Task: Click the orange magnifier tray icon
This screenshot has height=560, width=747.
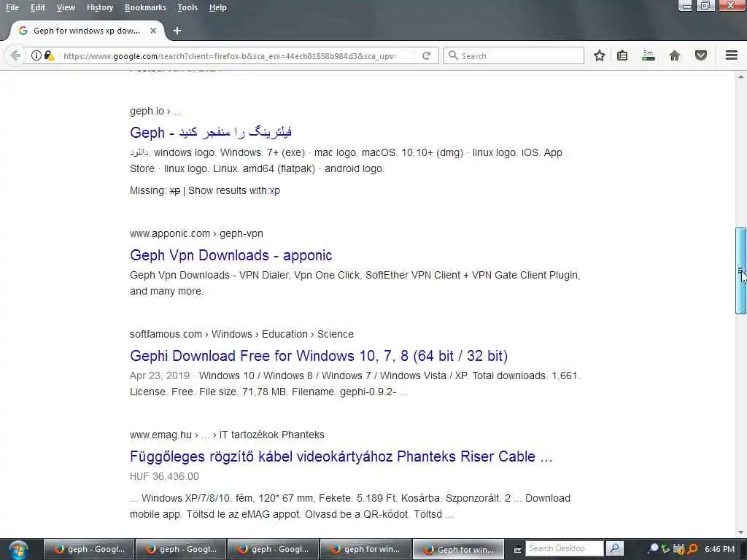Action: click(693, 548)
